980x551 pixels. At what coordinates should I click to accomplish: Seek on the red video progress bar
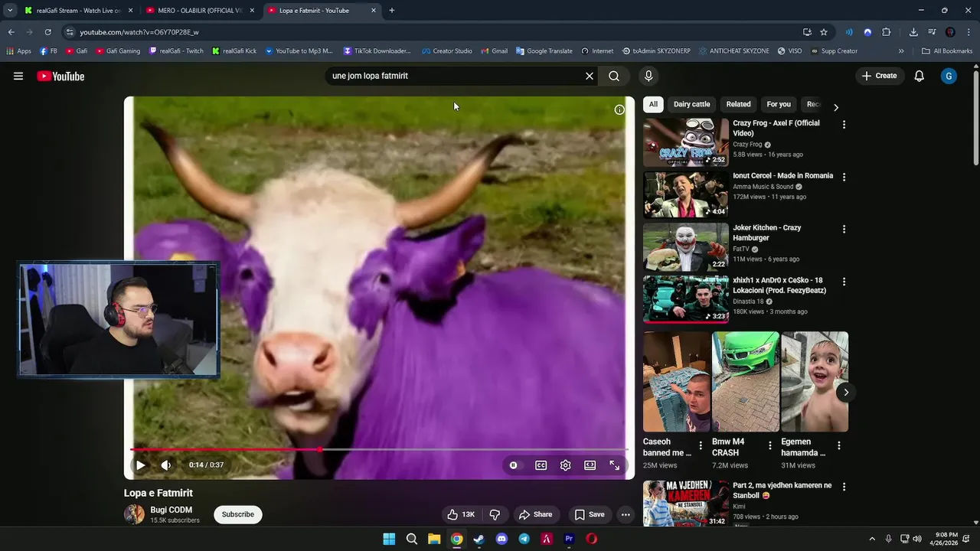click(x=379, y=450)
